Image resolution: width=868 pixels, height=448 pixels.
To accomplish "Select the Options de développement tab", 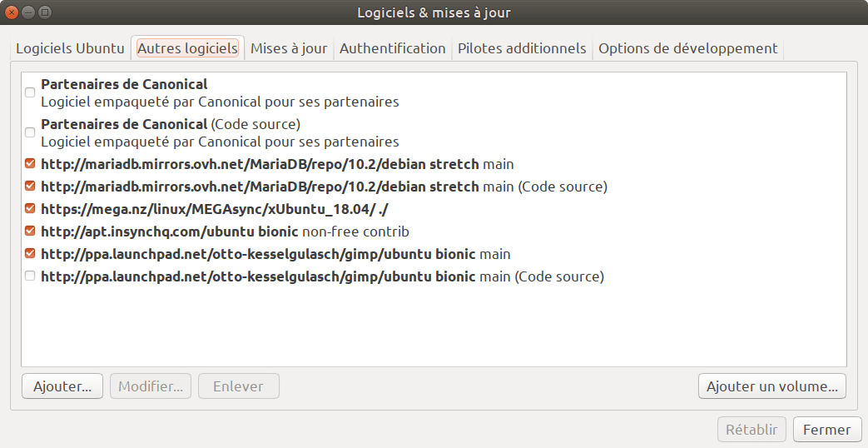I will coord(688,48).
